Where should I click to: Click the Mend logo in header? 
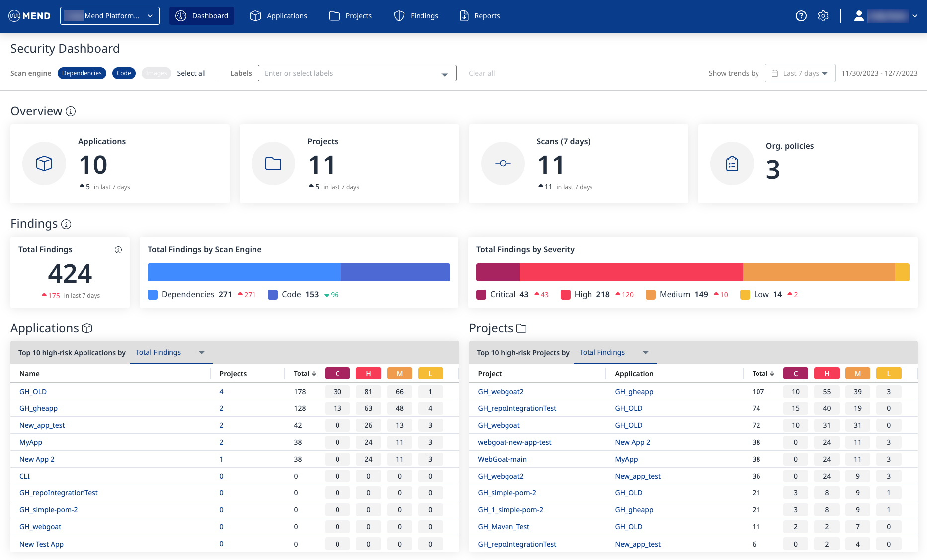[x=30, y=16]
